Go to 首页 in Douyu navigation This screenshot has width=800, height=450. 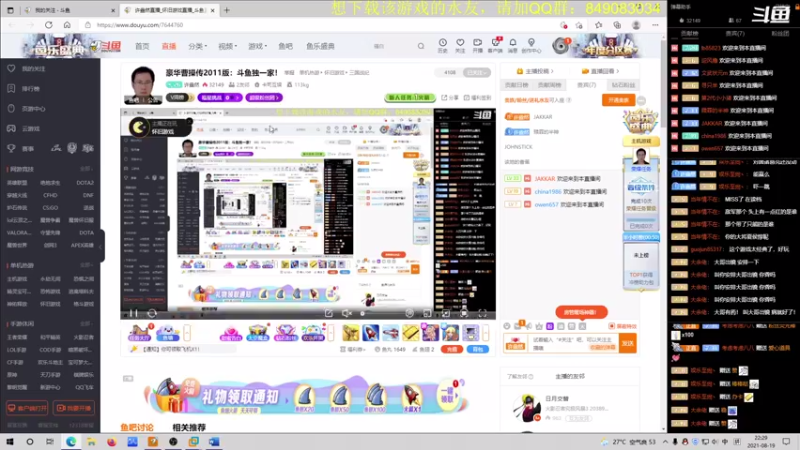coord(142,46)
